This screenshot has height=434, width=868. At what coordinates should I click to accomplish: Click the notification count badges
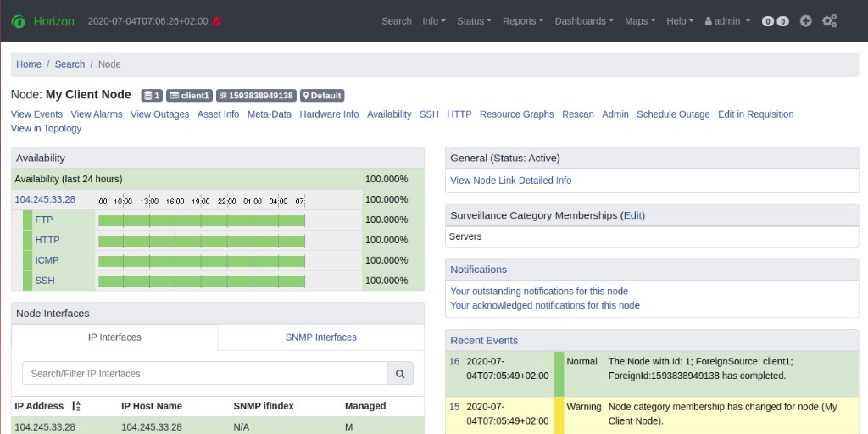[x=775, y=21]
